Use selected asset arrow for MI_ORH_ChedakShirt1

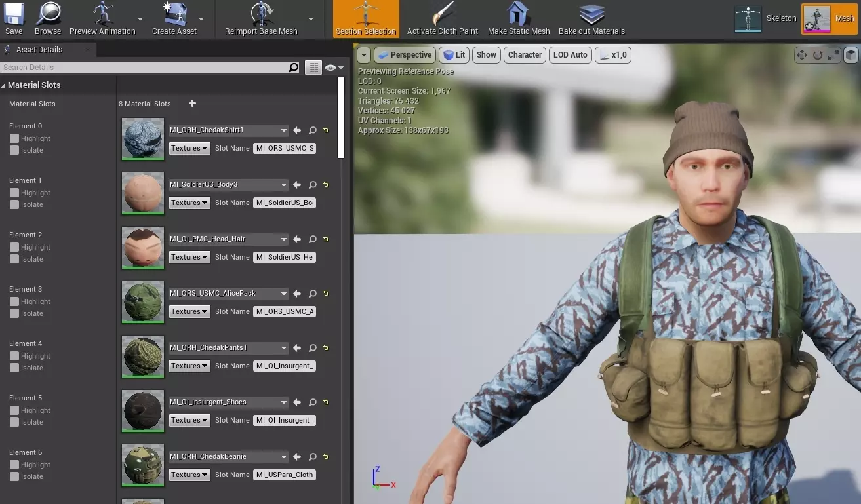(297, 130)
